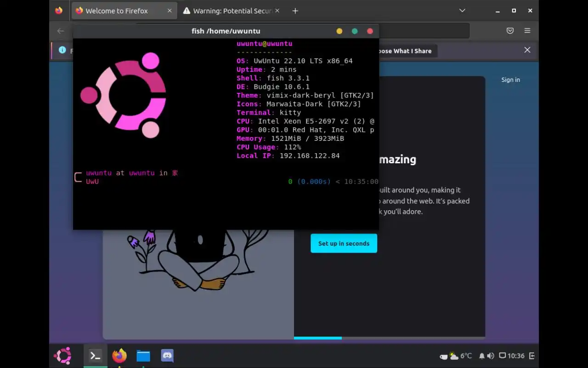Close the kitty terminal with red dot

point(370,31)
